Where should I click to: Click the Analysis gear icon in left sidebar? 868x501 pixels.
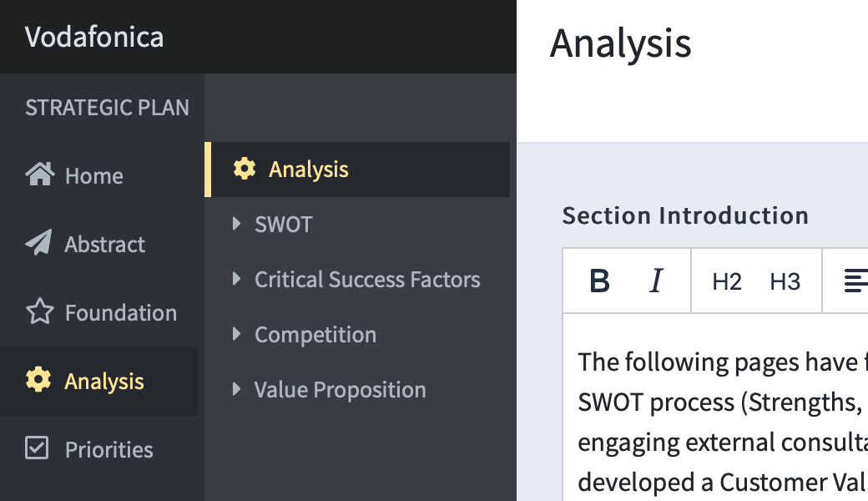click(38, 380)
